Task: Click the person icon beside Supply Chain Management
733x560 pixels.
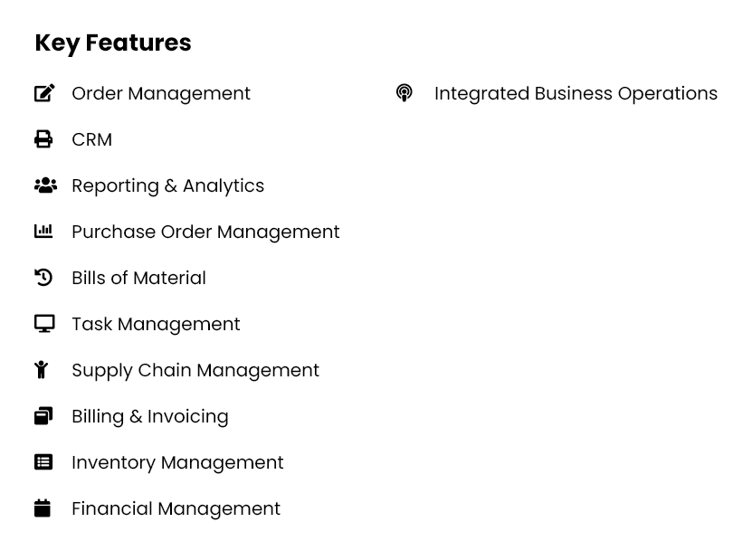Action: (41, 369)
